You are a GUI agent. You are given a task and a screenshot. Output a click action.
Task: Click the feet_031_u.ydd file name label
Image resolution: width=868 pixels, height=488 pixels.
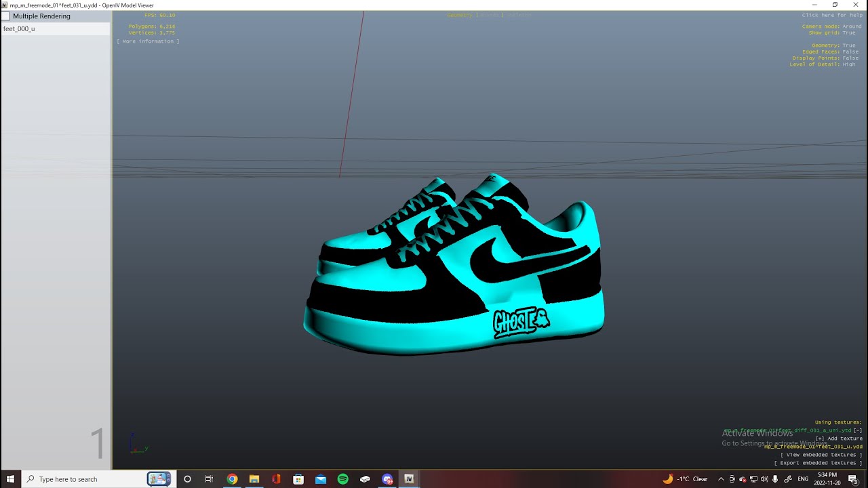(x=813, y=447)
